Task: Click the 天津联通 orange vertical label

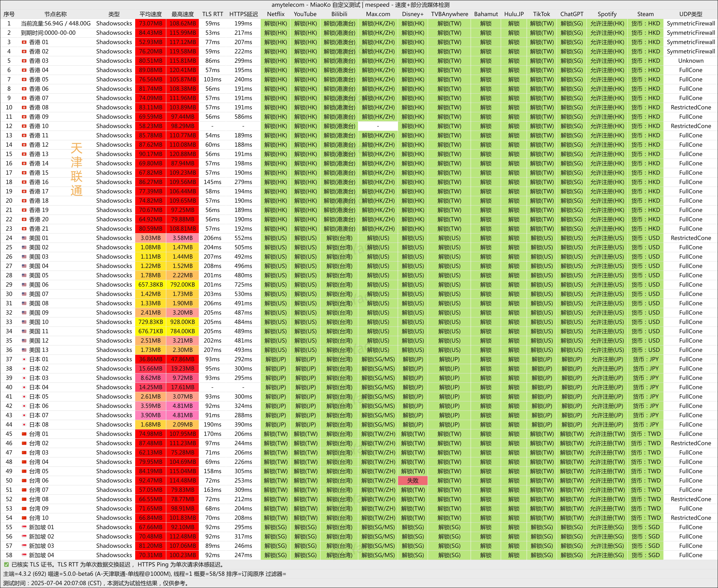Action: [x=77, y=169]
